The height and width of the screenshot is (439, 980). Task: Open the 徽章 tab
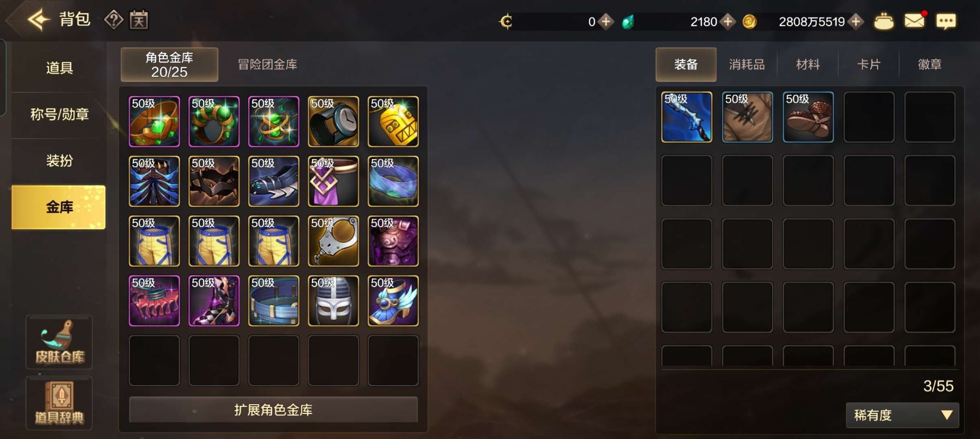pyautogui.click(x=930, y=64)
